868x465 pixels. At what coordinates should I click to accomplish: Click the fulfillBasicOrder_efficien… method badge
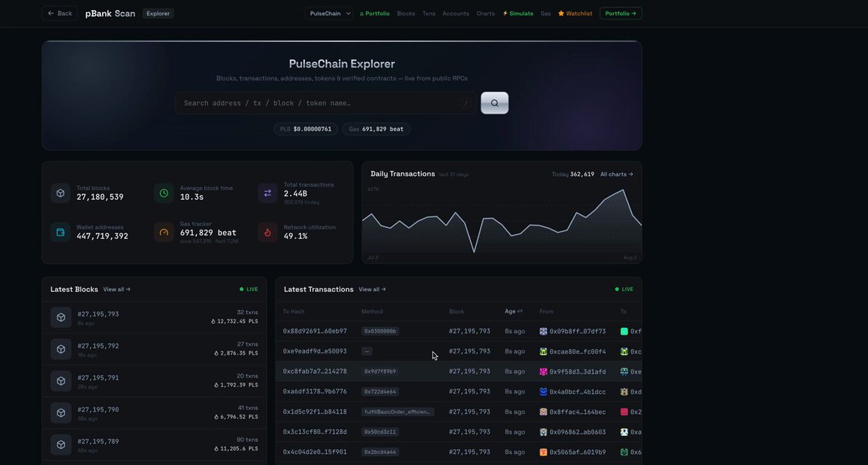tap(398, 412)
